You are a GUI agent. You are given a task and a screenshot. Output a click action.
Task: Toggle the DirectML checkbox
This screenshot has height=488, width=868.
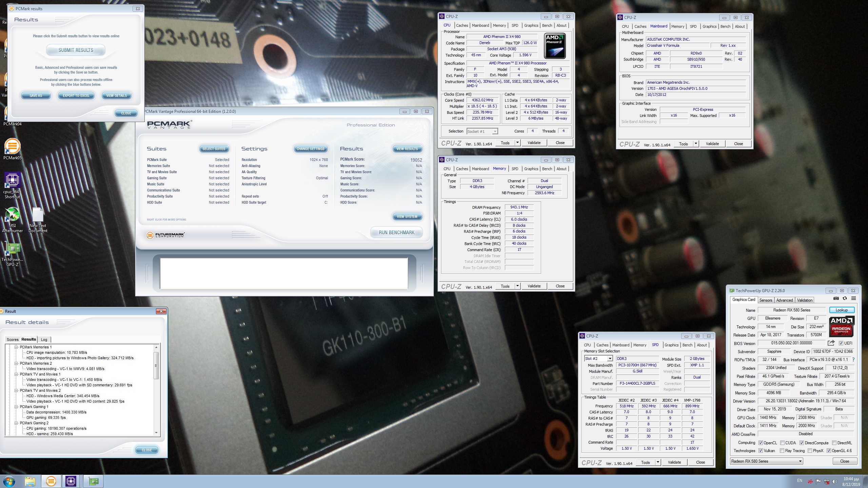(x=834, y=443)
